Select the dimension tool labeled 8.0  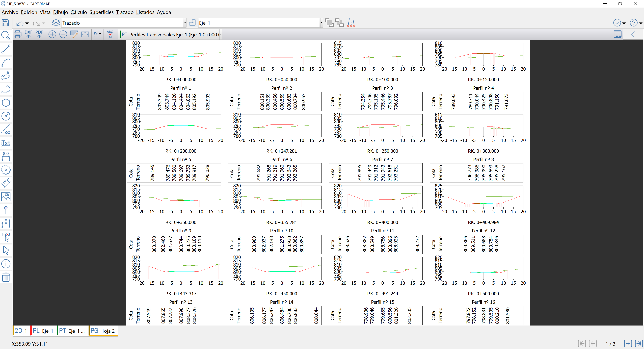coord(6,156)
